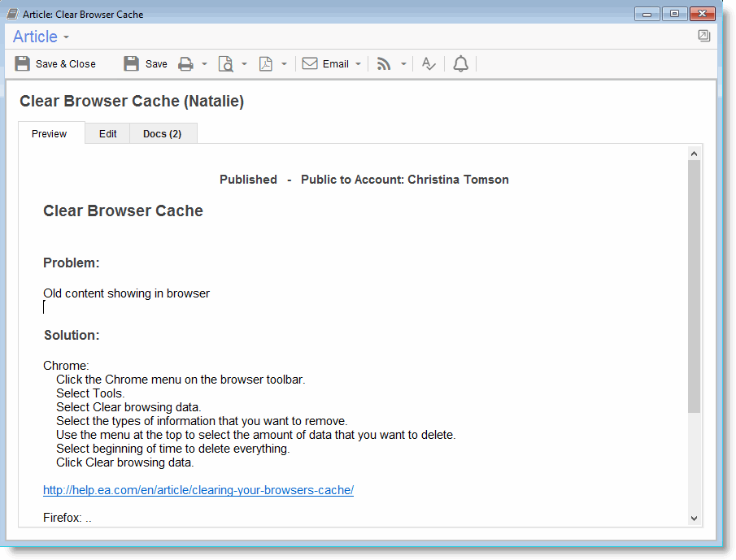Pop out the window using top-right icon
The width and height of the screenshot is (736, 560).
click(x=703, y=36)
